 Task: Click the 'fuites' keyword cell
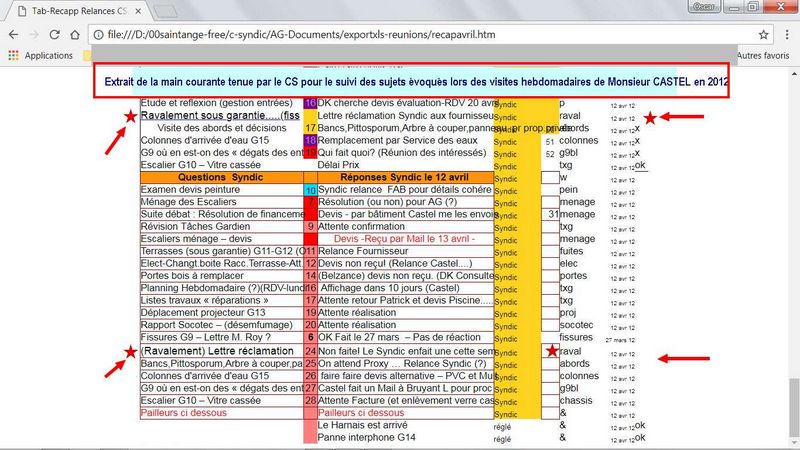tap(571, 251)
